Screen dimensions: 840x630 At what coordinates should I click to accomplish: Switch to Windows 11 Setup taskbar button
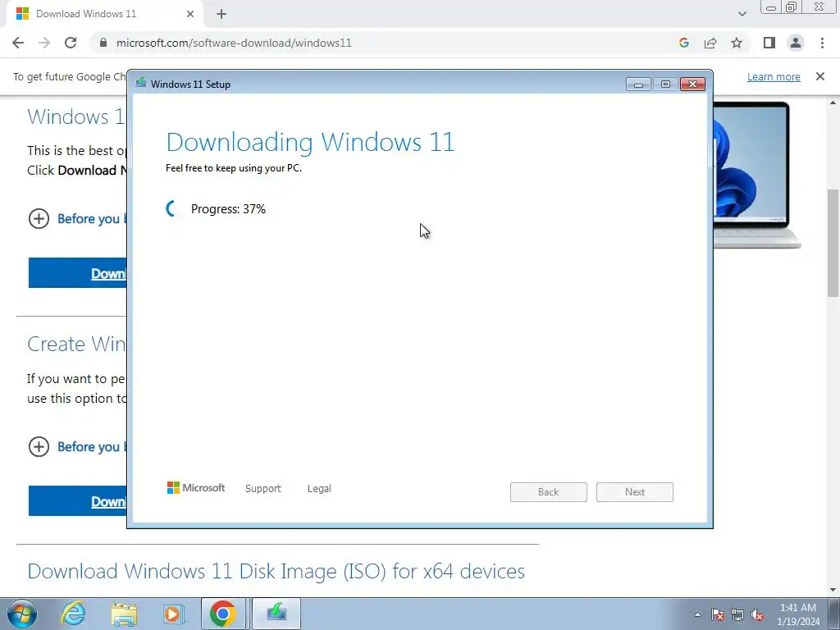pos(276,614)
